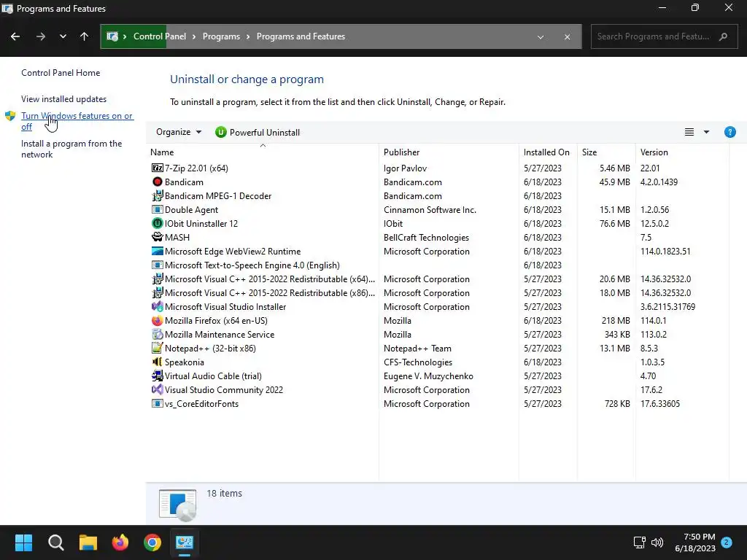Click the MASH program icon

(x=158, y=237)
